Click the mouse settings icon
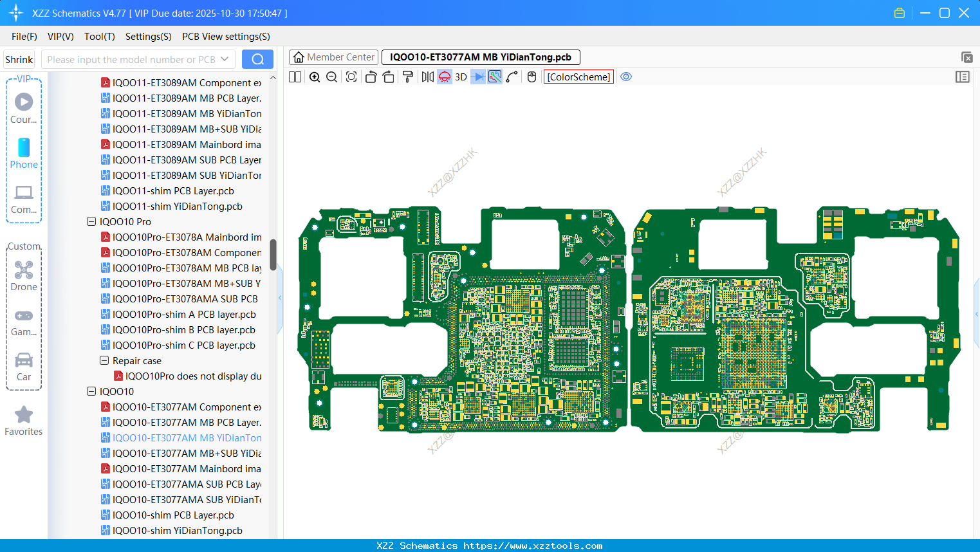The height and width of the screenshot is (552, 980). pos(532,77)
